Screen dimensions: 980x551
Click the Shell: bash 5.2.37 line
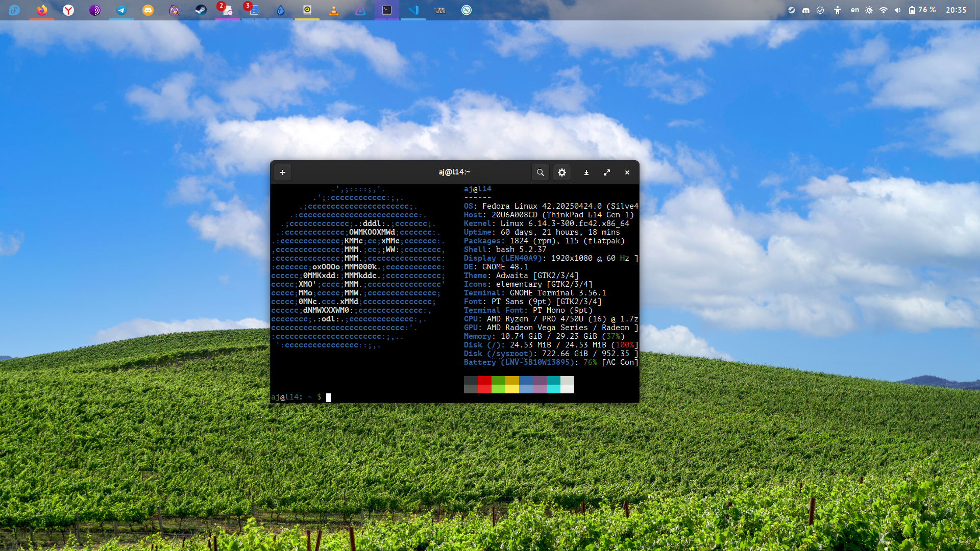pos(505,249)
